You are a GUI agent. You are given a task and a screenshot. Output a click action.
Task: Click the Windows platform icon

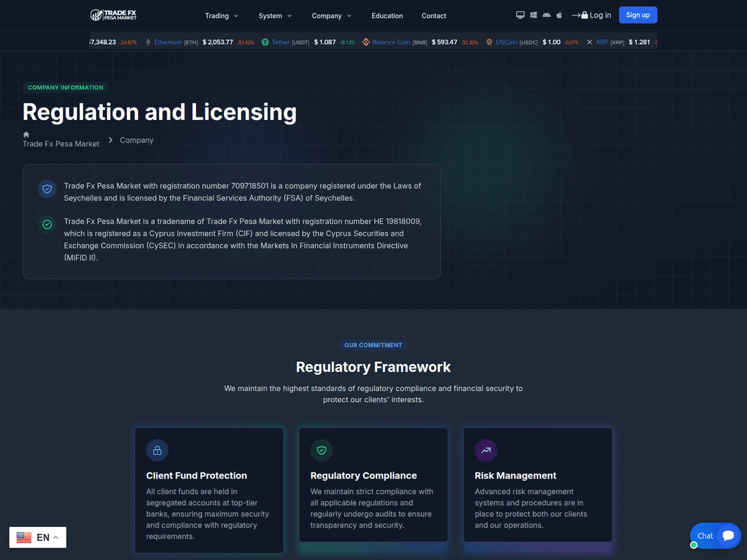533,15
